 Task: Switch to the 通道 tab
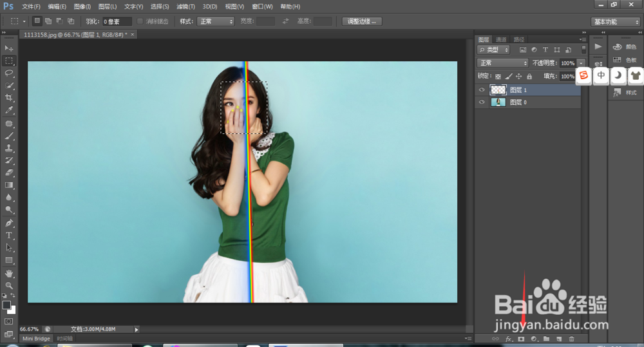[501, 39]
